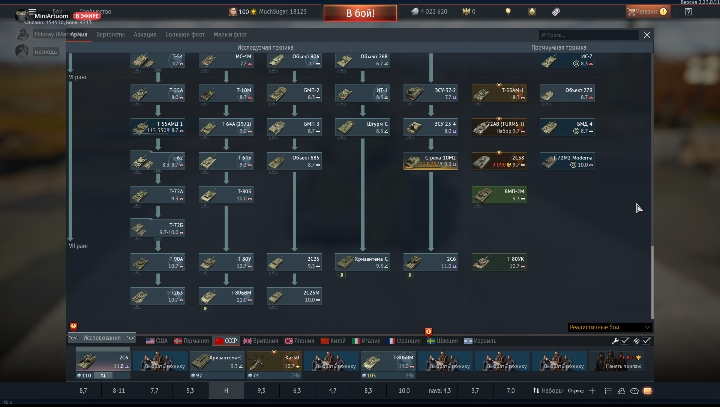Select the Франция nation tab
The image size is (720, 407).
[404, 341]
